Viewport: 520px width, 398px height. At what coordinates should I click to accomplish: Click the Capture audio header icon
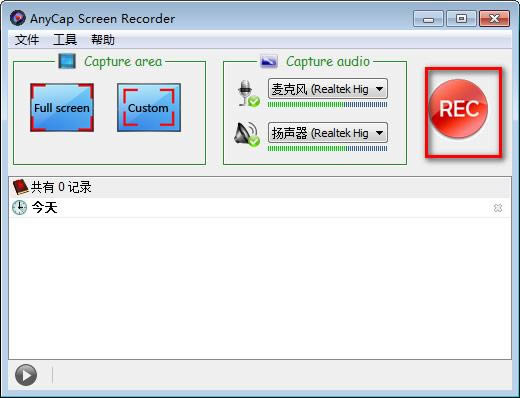tap(269, 62)
